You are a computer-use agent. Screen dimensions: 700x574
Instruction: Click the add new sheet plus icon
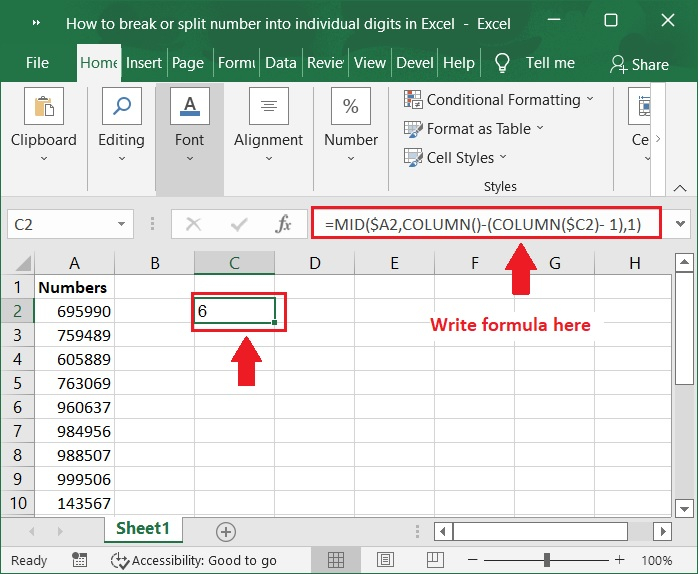(226, 531)
